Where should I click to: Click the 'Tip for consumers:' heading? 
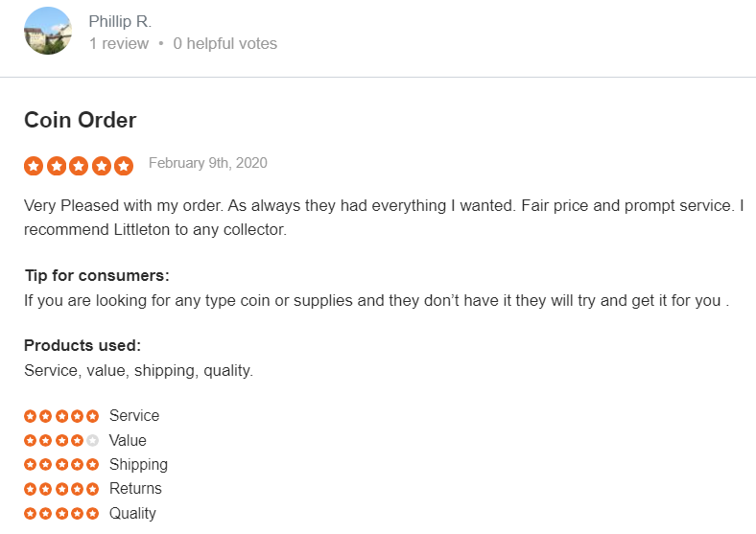click(x=97, y=275)
